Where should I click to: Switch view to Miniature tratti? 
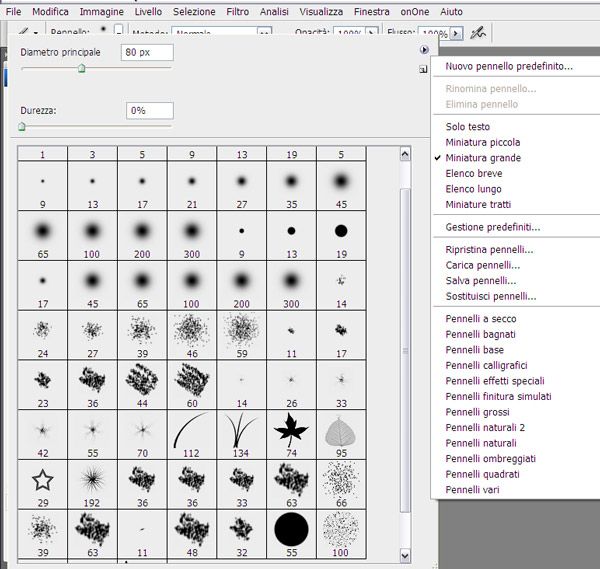coord(478,204)
